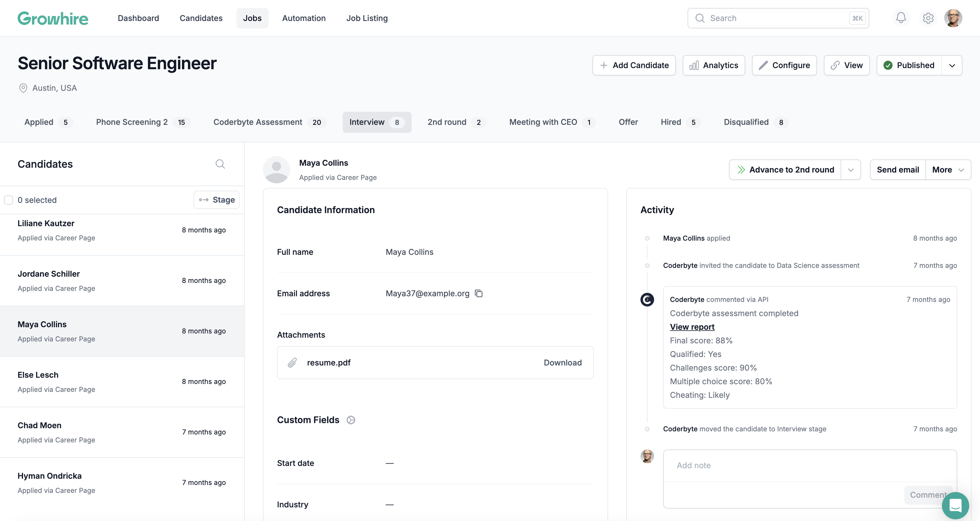Click the Add note text field
The width and height of the screenshot is (980, 521).
pyautogui.click(x=810, y=465)
